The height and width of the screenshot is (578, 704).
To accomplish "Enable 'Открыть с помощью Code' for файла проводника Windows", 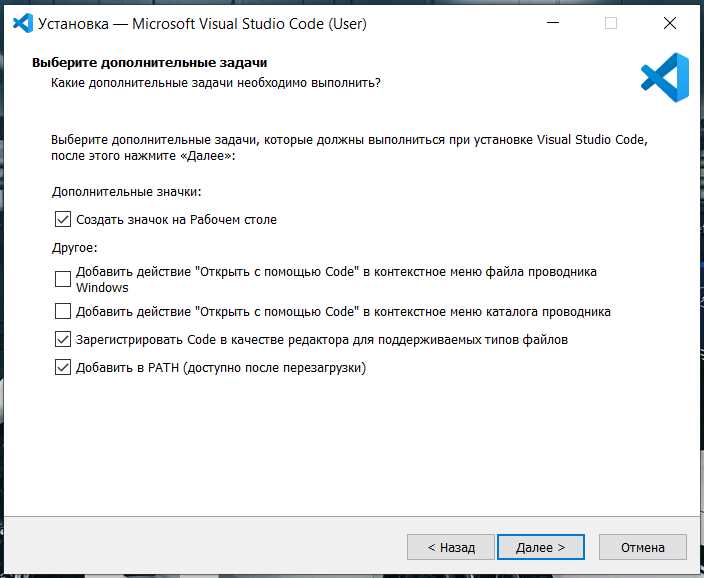I will [x=63, y=279].
